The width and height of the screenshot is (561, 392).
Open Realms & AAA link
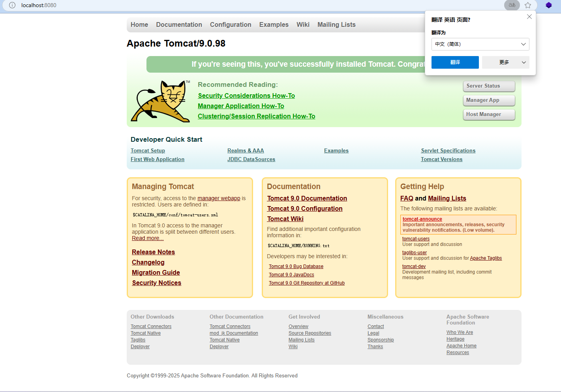(x=246, y=150)
